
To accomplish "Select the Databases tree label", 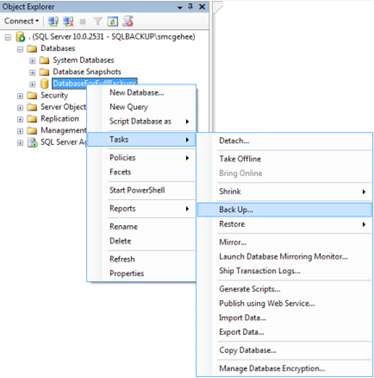I will tap(58, 49).
